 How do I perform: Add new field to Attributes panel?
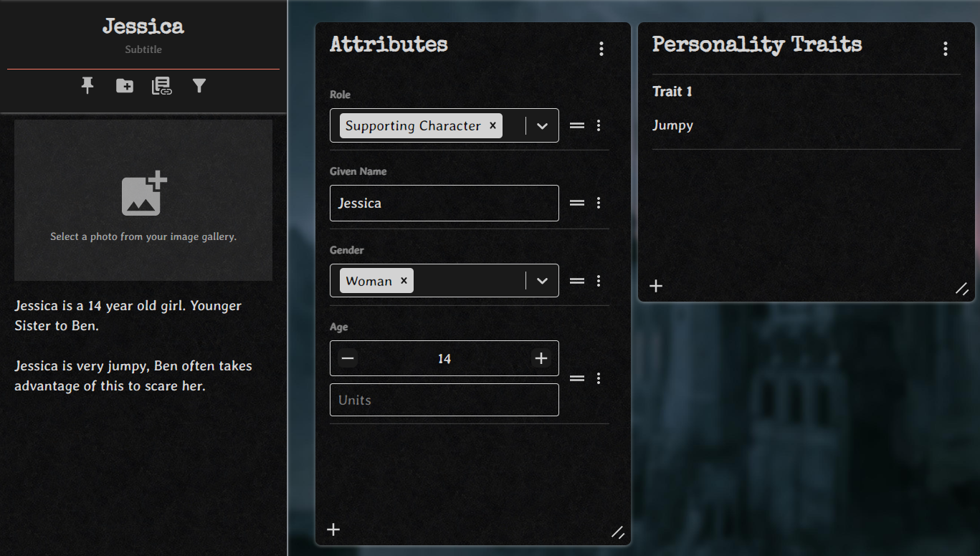(333, 529)
